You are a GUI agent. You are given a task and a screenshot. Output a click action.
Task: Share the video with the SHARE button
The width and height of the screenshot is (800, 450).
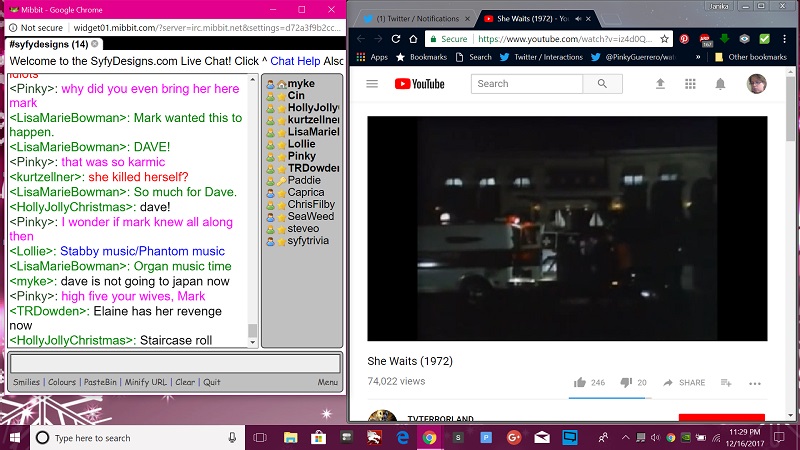(x=684, y=383)
